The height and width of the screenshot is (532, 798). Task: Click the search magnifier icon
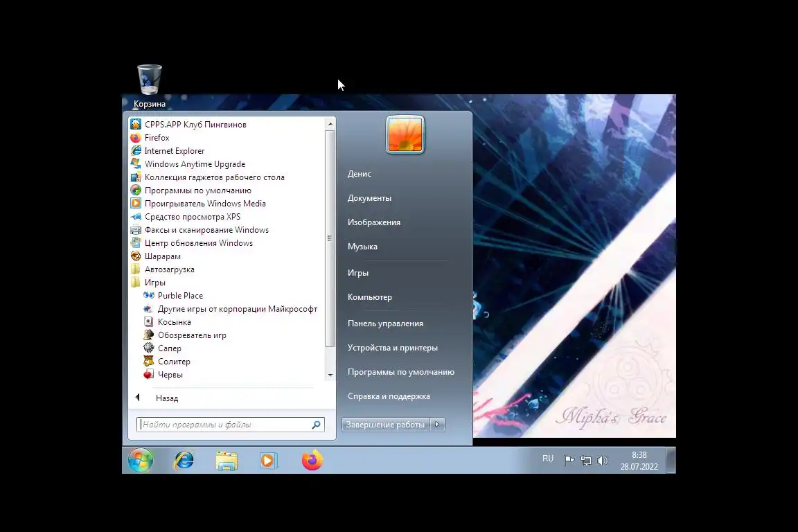(x=316, y=425)
